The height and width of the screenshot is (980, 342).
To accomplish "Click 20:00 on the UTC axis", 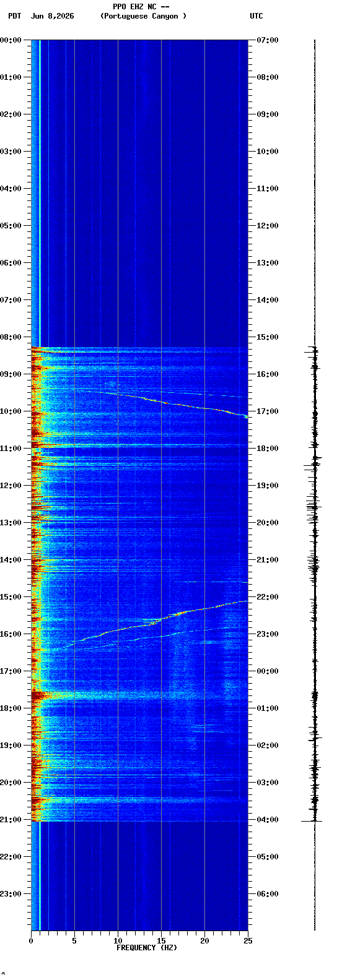I will 268,523.
